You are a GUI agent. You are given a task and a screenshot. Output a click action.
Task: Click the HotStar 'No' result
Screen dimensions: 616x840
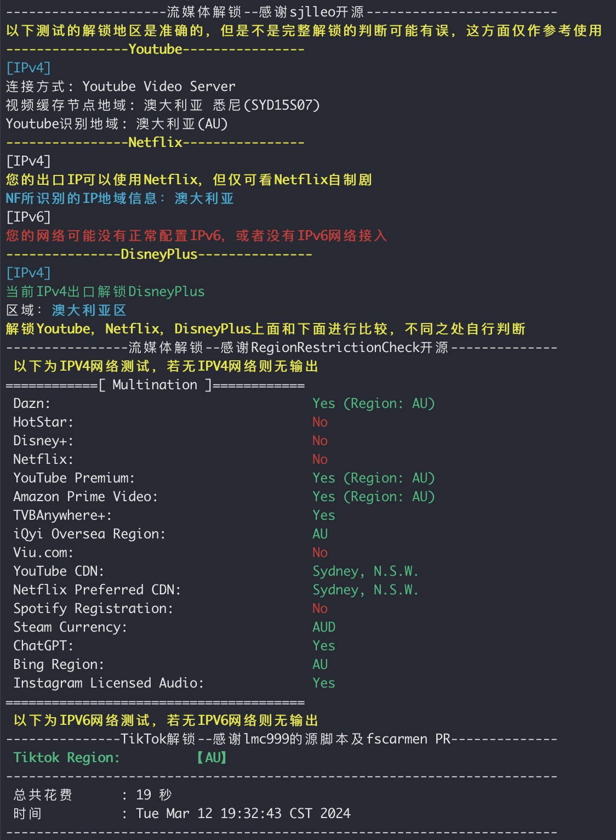coord(320,422)
